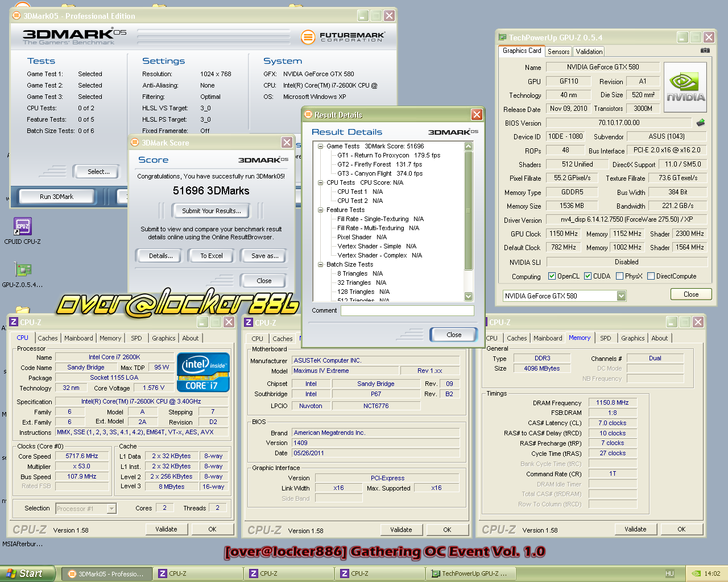Open the GPU selection dropdown in GPU-Z

(x=621, y=296)
